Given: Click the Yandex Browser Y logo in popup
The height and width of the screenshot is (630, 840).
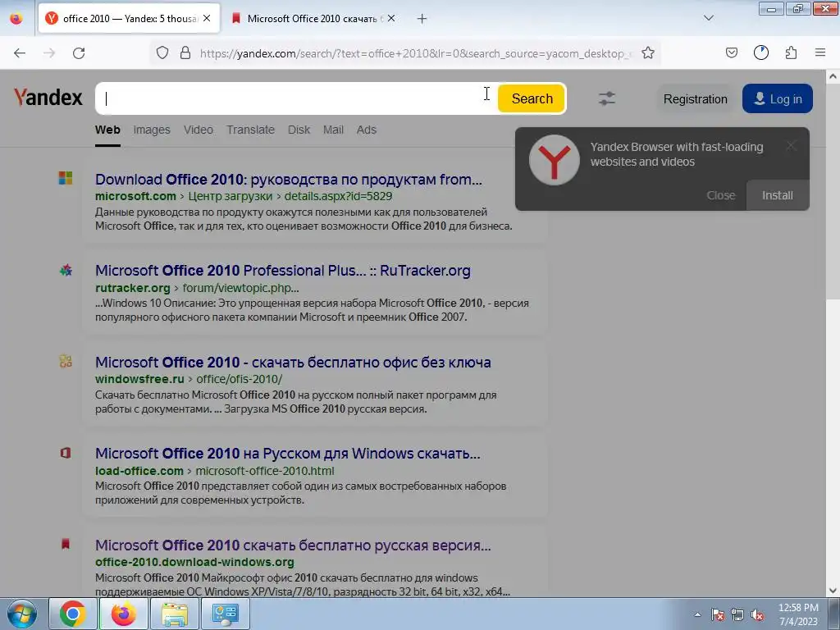Looking at the screenshot, I should pos(554,160).
